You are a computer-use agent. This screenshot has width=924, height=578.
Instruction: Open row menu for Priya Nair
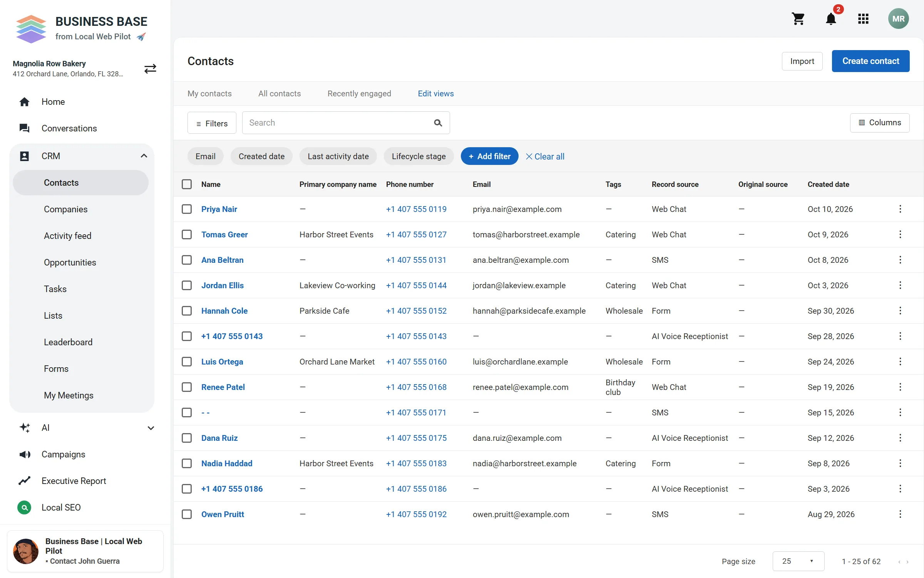pyautogui.click(x=900, y=209)
